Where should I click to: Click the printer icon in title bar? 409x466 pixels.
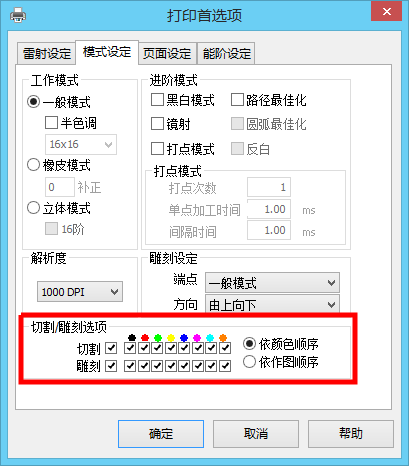18,15
